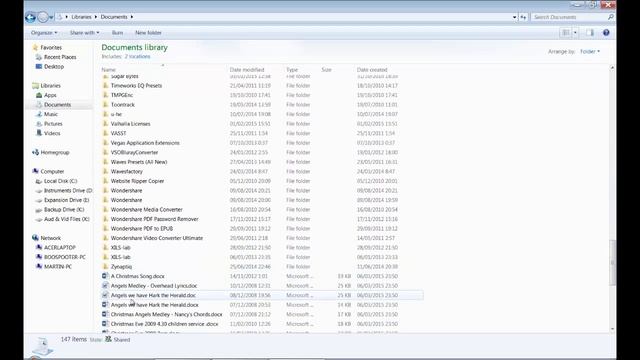Open Help via the question mark icon
The image size is (640, 360).
coord(606,33)
